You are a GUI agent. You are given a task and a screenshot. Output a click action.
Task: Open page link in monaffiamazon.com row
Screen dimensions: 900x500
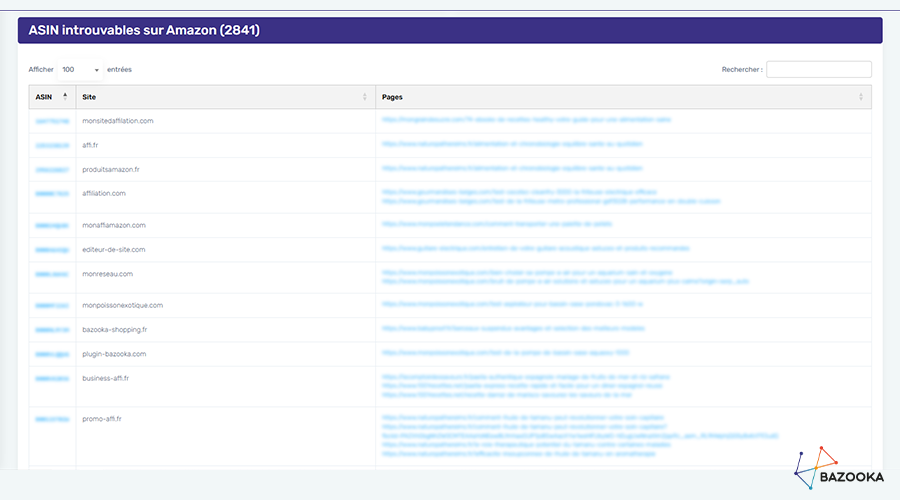497,224
